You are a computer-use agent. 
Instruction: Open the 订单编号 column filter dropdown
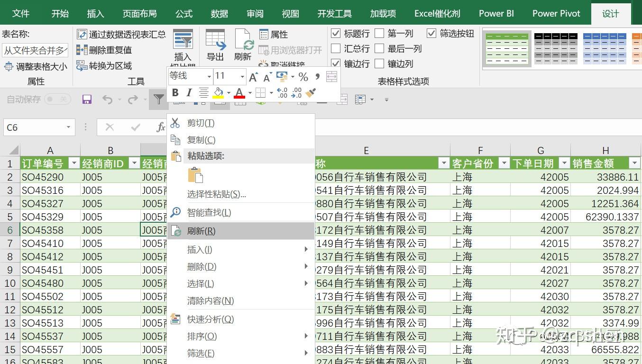pyautogui.click(x=74, y=164)
